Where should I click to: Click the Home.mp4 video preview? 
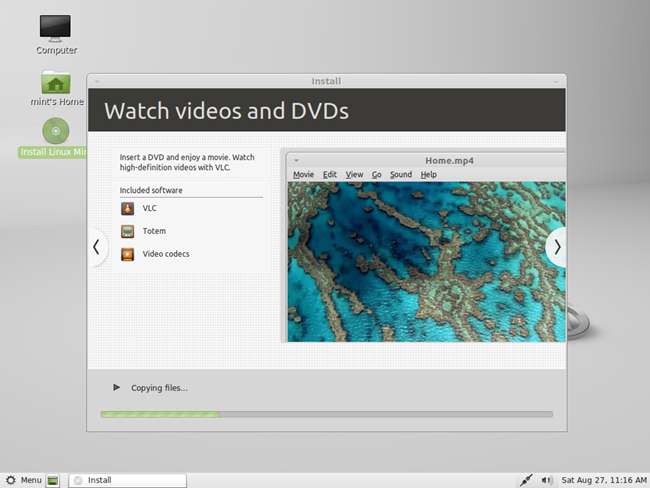(427, 262)
